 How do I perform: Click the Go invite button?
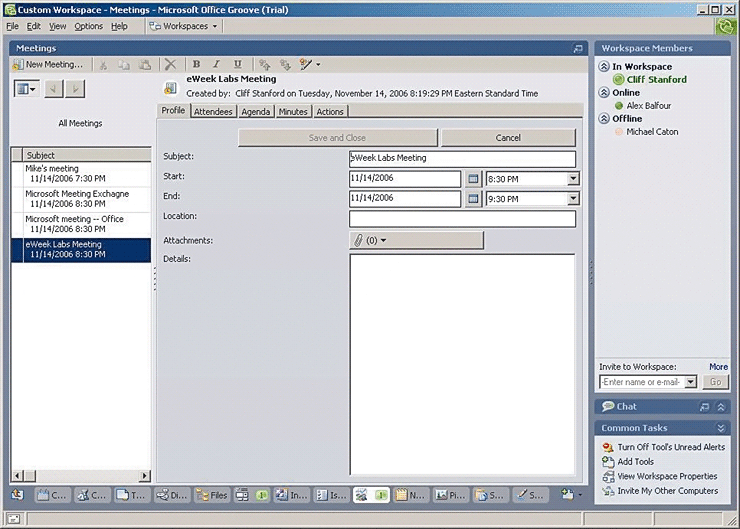(715, 382)
